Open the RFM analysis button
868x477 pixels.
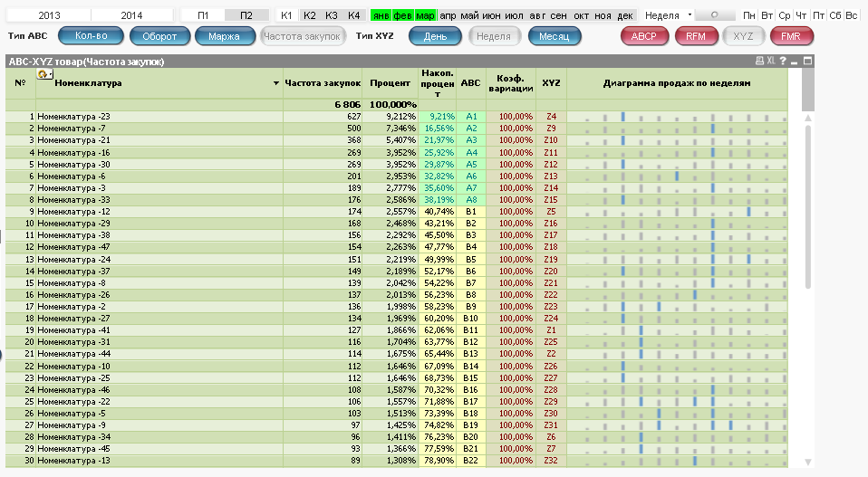[696, 36]
